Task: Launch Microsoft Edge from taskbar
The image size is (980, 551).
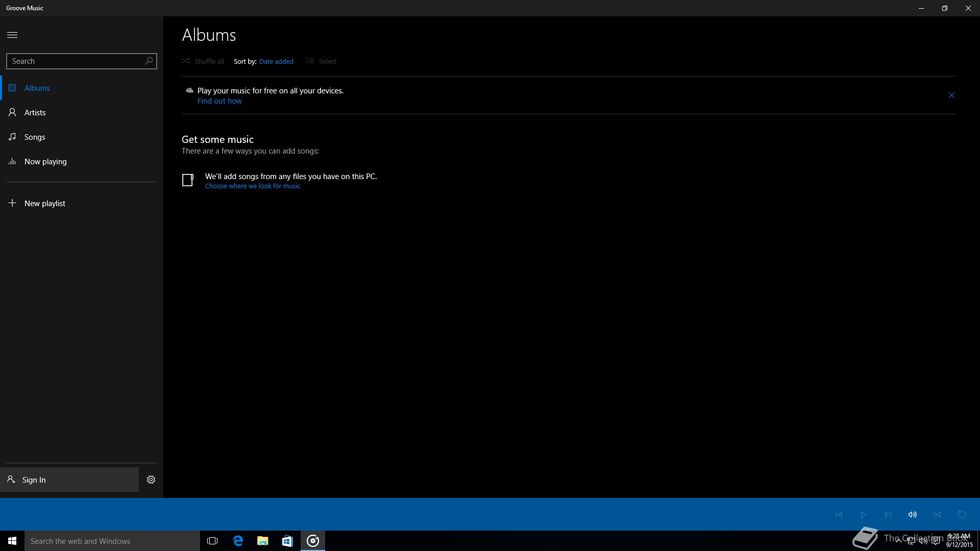Action: tap(238, 541)
